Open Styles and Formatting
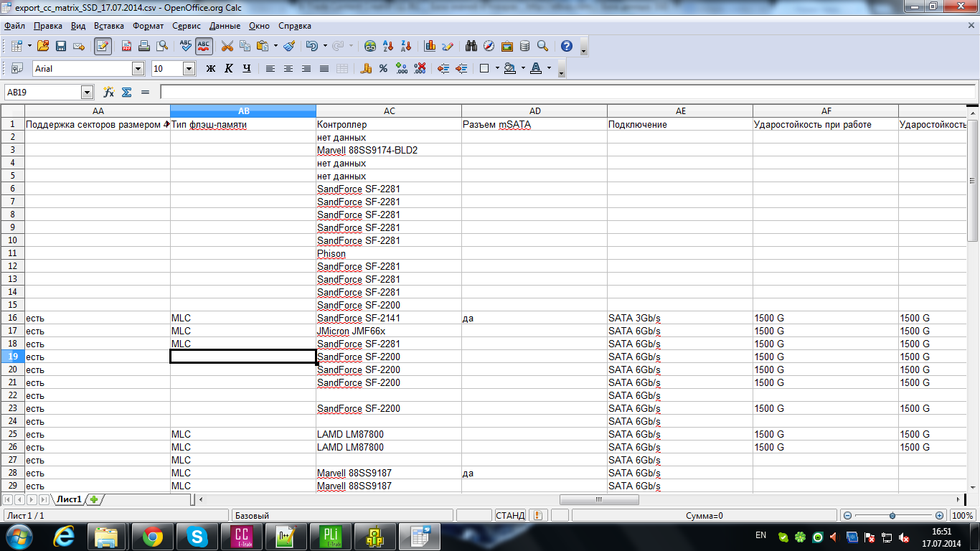The height and width of the screenshot is (551, 980). click(17, 69)
